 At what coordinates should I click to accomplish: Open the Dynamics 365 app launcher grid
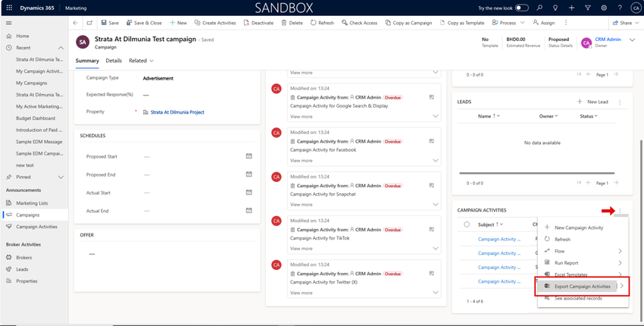click(9, 8)
